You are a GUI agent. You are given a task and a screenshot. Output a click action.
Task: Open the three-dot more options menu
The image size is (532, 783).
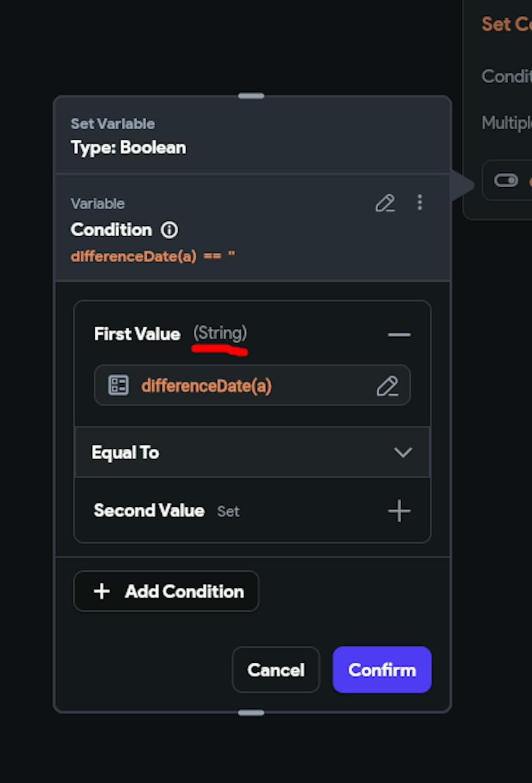(420, 203)
